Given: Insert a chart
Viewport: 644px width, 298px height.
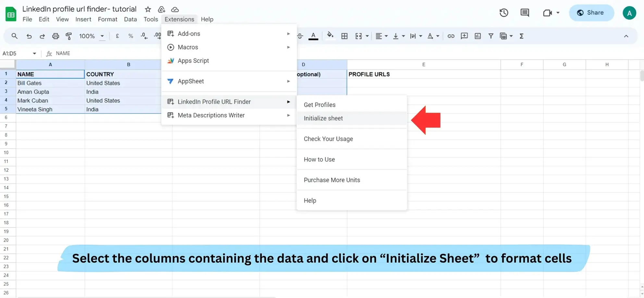Looking at the screenshot, I should [477, 36].
